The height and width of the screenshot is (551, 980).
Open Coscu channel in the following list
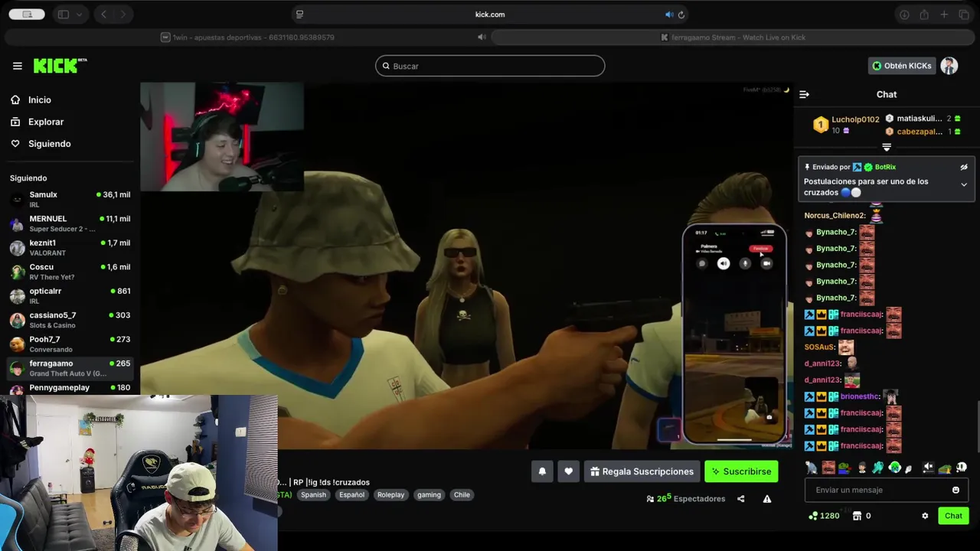point(69,272)
